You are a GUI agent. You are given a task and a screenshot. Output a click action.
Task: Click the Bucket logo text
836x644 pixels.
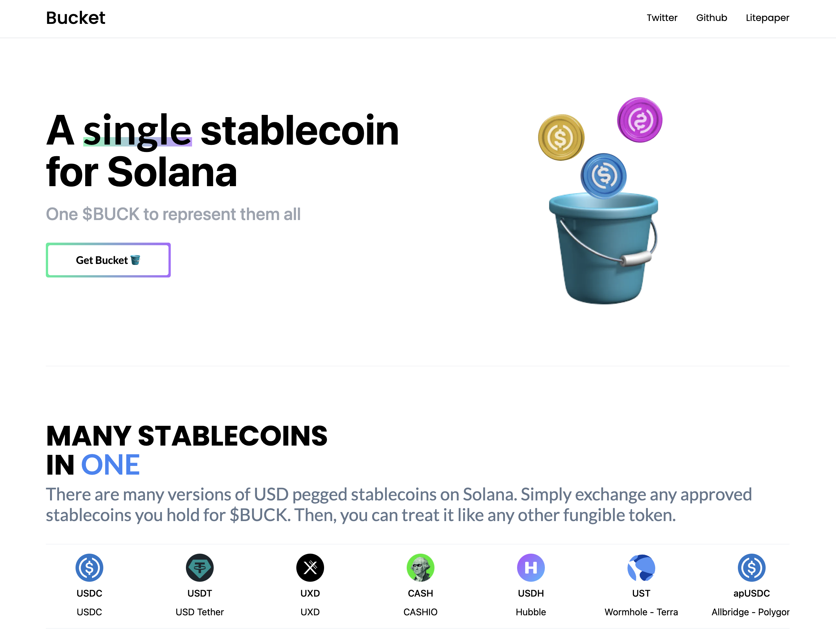pos(76,18)
